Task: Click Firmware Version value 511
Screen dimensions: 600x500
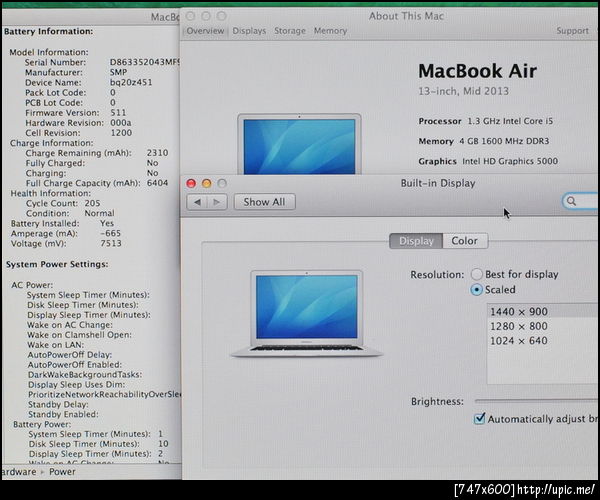Action: click(x=118, y=112)
